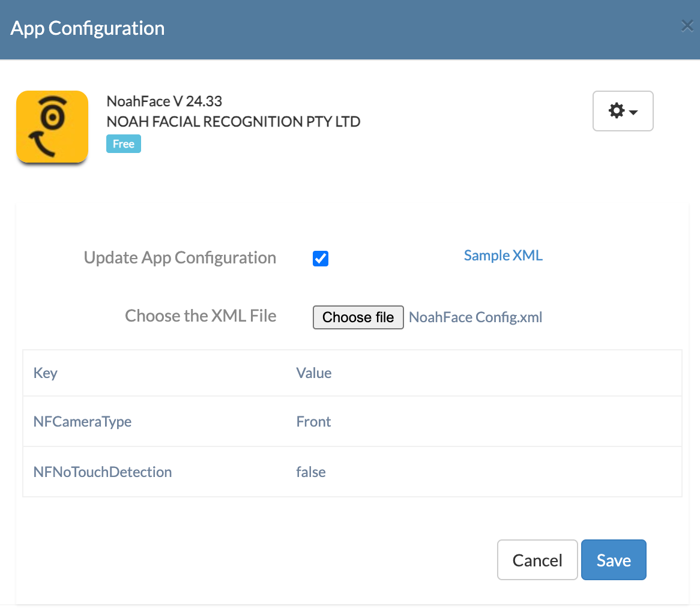Select the Front value cell
The image size is (700, 612).
(484, 422)
